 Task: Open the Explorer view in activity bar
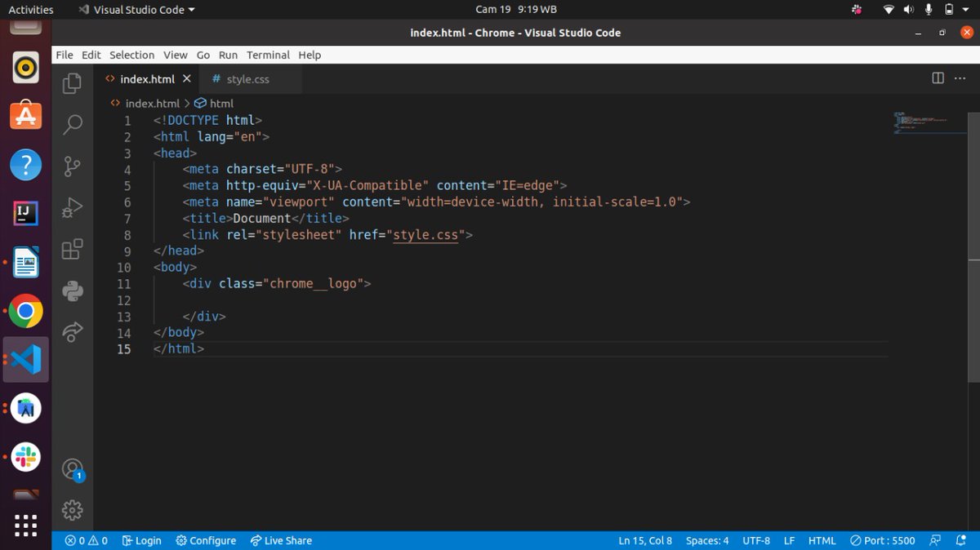(x=73, y=82)
